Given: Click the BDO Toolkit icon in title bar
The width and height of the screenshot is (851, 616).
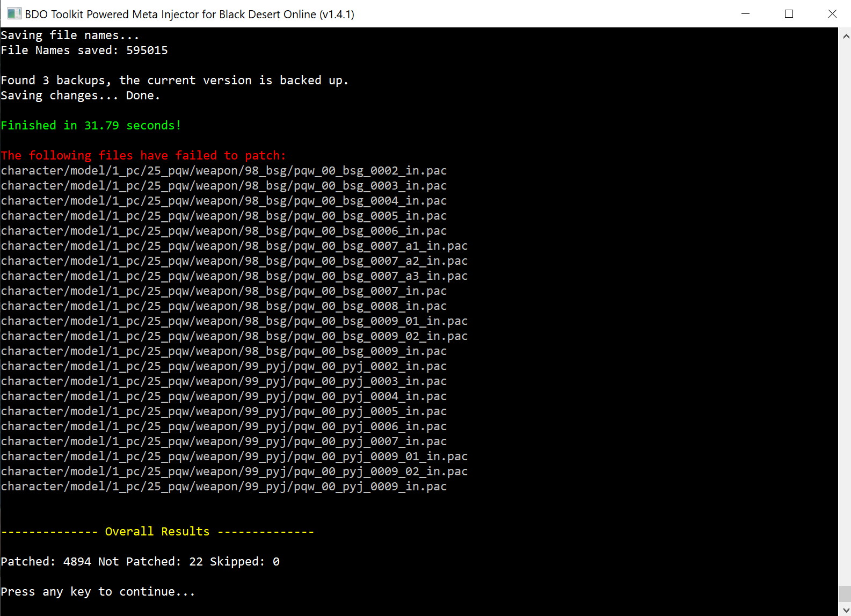Looking at the screenshot, I should coord(14,14).
